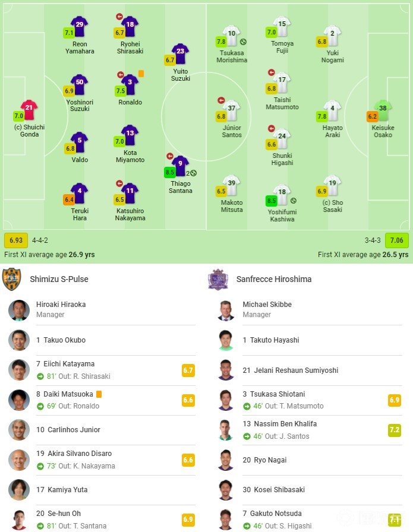Click Hayato Araki's number 4 jersey
The image size is (413, 532).
[332, 110]
